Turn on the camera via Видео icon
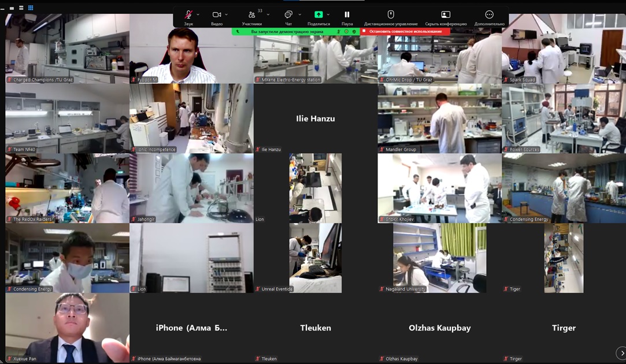This screenshot has width=626, height=364. pyautogui.click(x=216, y=15)
